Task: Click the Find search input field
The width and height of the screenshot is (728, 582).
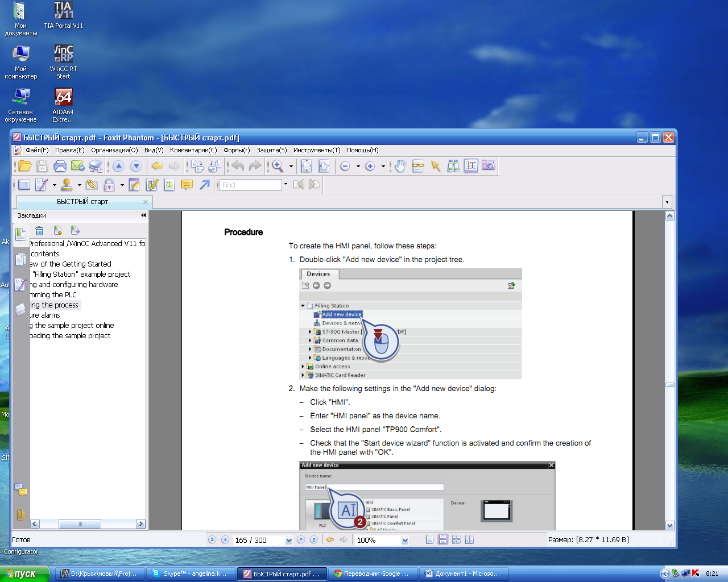Action: tap(250, 185)
